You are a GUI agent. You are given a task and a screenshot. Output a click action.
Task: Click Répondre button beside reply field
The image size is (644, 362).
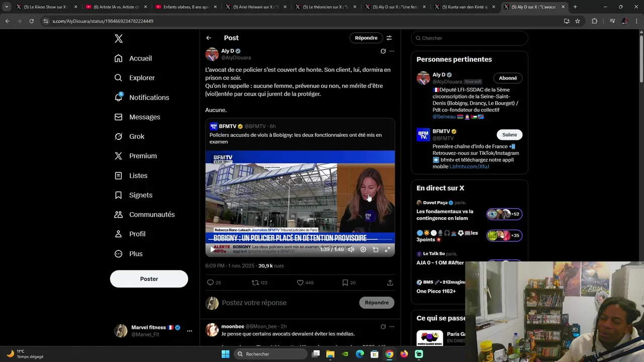(x=377, y=303)
